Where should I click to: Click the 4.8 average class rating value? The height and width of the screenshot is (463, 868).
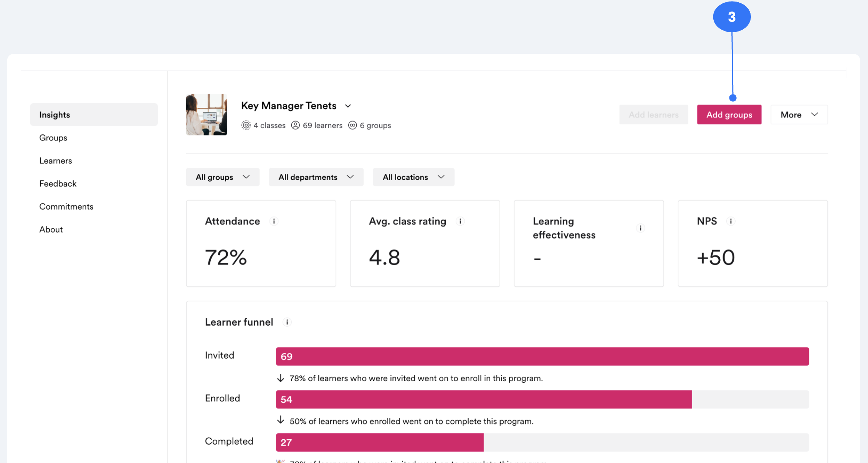click(x=384, y=257)
